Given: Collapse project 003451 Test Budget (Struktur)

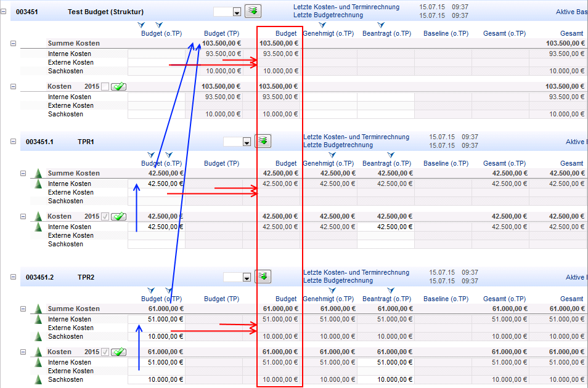Looking at the screenshot, I should click(x=3, y=12).
